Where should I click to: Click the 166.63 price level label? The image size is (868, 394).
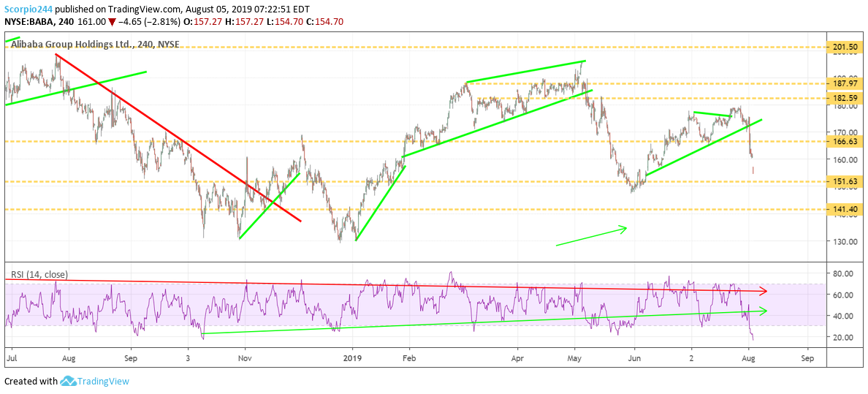pyautogui.click(x=844, y=142)
